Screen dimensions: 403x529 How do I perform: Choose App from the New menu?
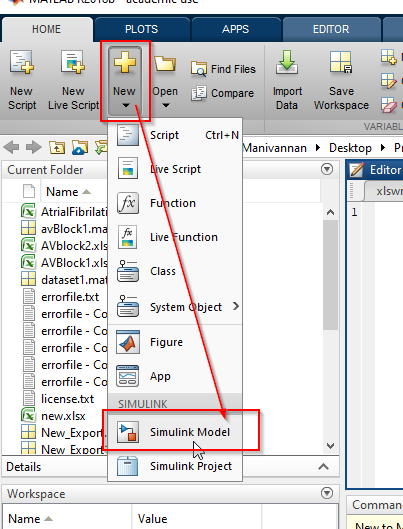pyautogui.click(x=175, y=376)
